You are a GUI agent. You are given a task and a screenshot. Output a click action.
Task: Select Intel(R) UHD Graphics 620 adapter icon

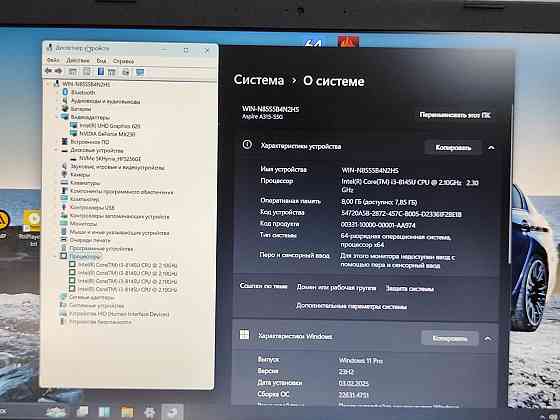pyautogui.click(x=74, y=125)
